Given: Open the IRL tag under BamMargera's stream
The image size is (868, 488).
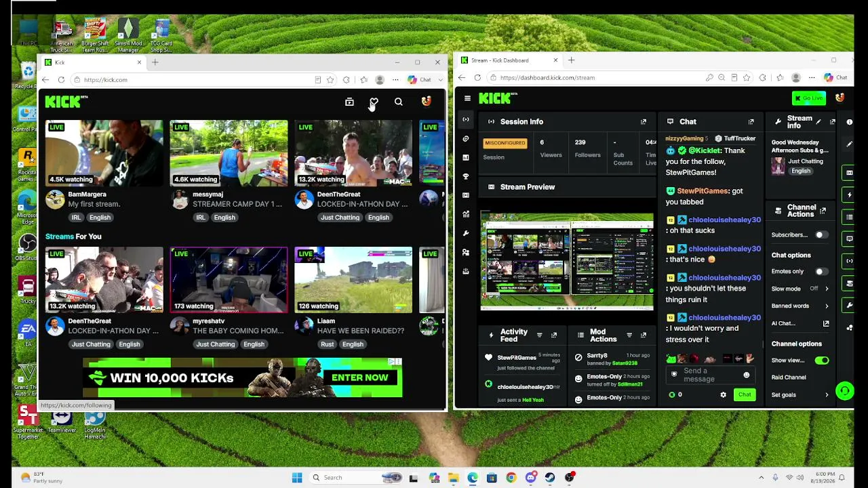Looking at the screenshot, I should click(76, 218).
